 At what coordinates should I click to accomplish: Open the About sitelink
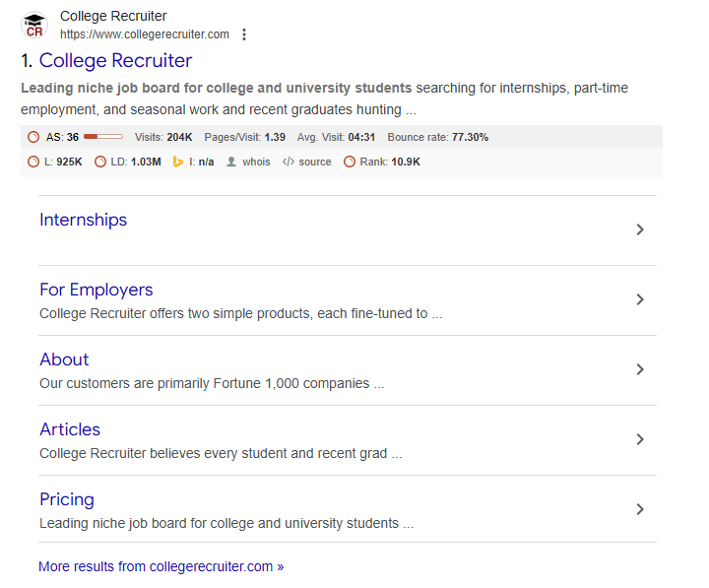[x=64, y=359]
